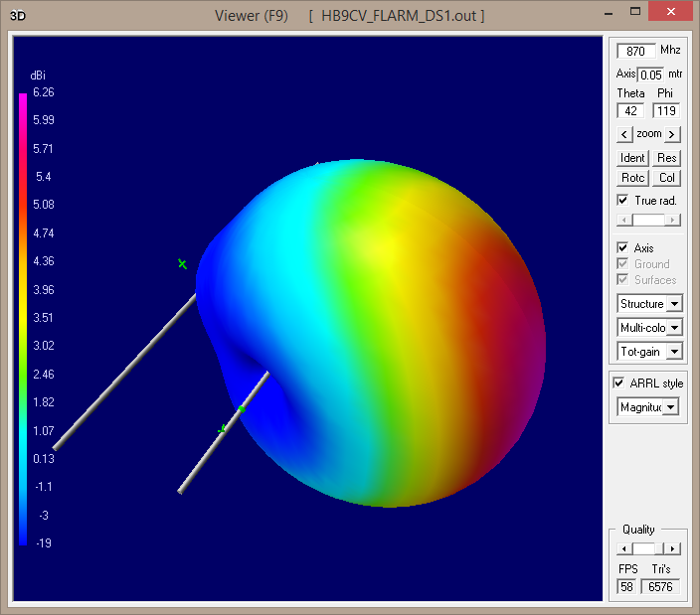Screen dimensions: 700x615
Task: Click the zoom in right arrow button
Action: click(673, 134)
